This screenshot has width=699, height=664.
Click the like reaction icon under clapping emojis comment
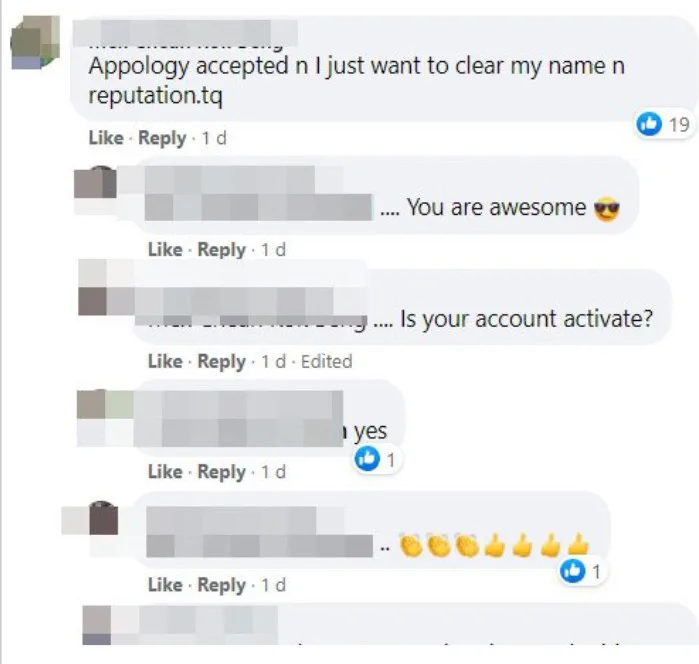click(572, 571)
